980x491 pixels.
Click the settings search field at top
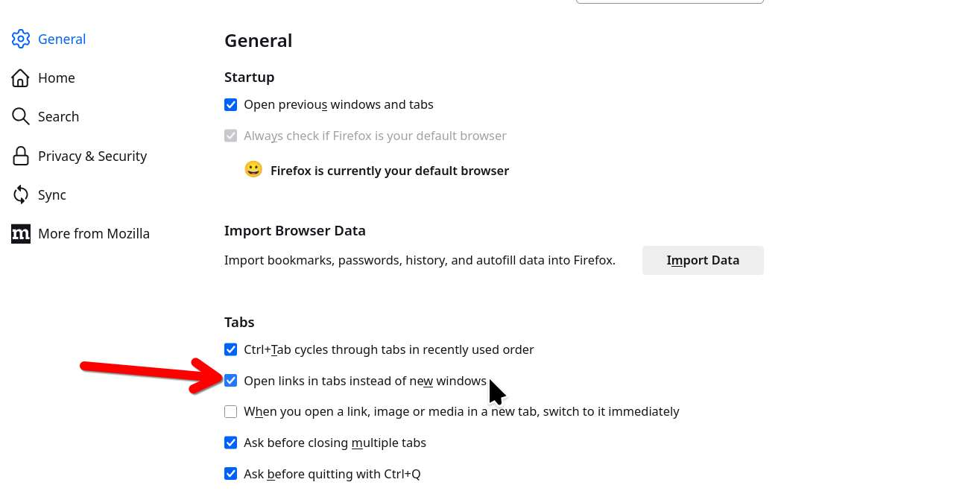pos(669,1)
